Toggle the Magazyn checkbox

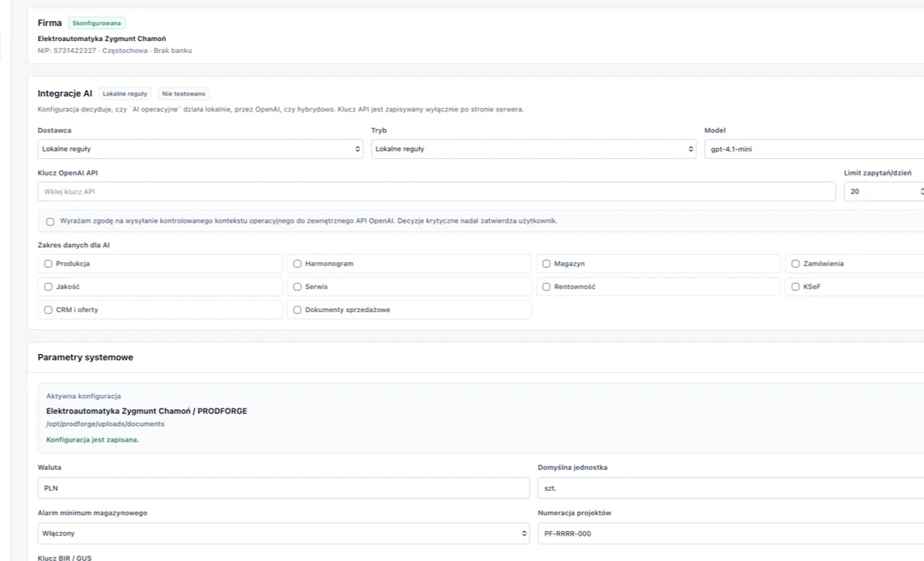pos(546,263)
